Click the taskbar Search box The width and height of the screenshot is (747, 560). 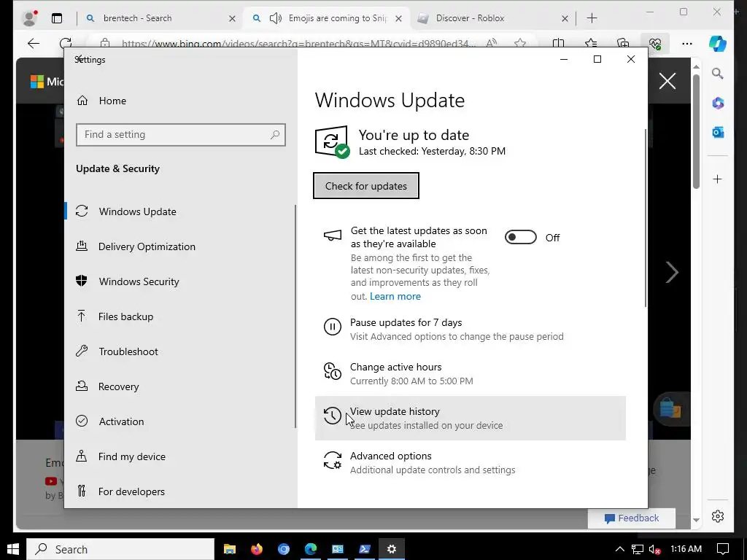click(120, 549)
